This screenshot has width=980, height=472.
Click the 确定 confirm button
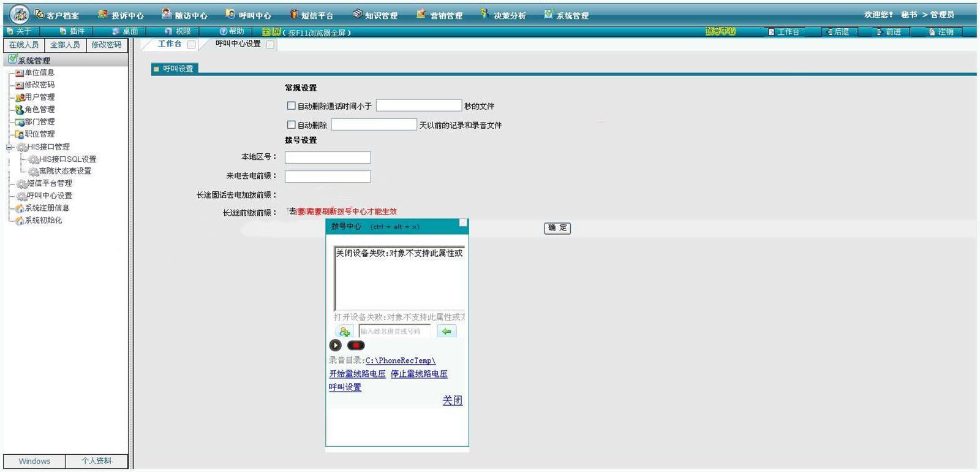click(557, 228)
